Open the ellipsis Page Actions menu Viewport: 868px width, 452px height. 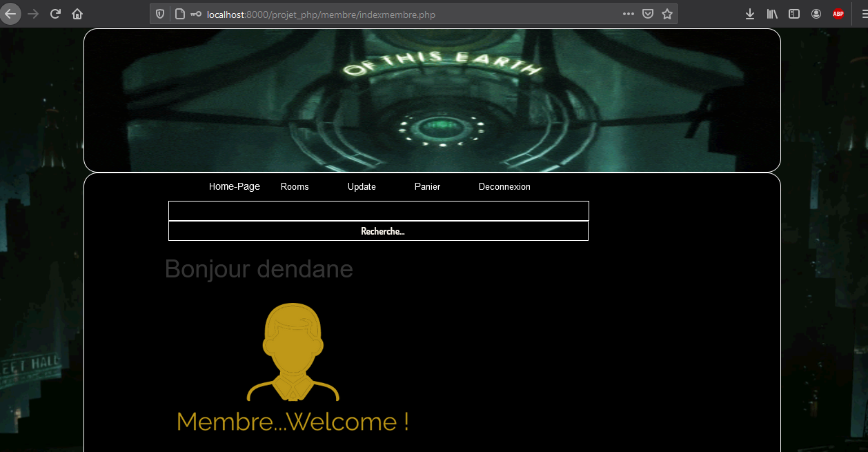coord(629,13)
